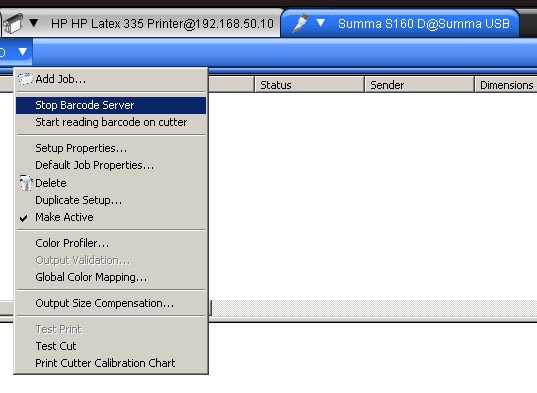This screenshot has width=537, height=393.
Task: Choose Add Job from the menu
Action: pyautogui.click(x=111, y=79)
